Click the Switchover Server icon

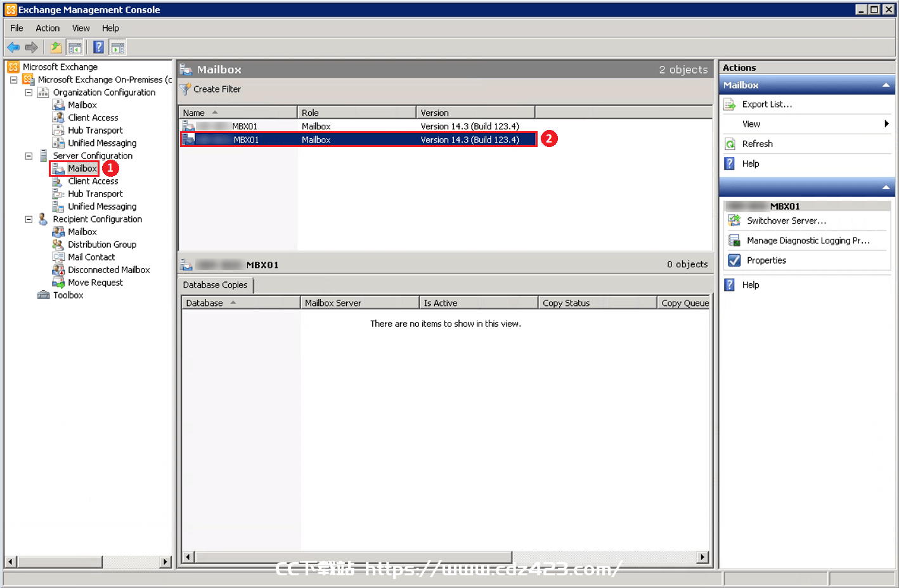(x=734, y=220)
